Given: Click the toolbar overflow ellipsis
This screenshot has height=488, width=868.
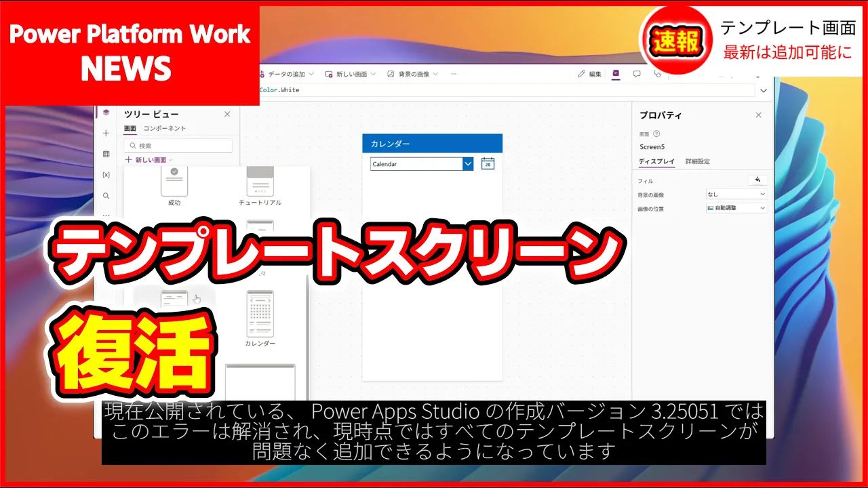Looking at the screenshot, I should pyautogui.click(x=454, y=74).
